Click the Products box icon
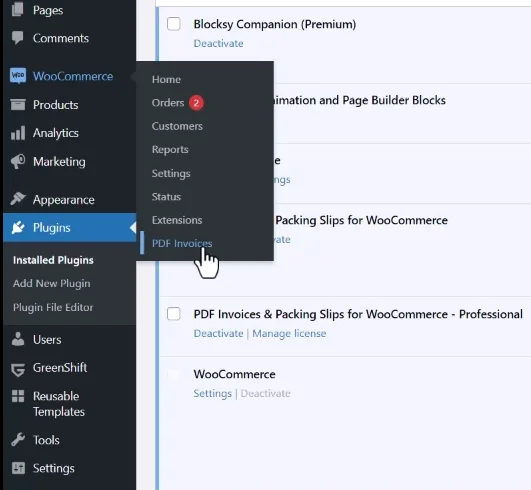Viewport: 531px width, 490px height. (18, 105)
